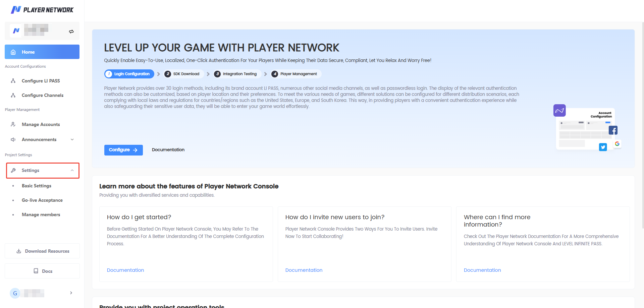Select Go-live Acceptance in sidebar
644x308 pixels.
pyautogui.click(x=42, y=200)
